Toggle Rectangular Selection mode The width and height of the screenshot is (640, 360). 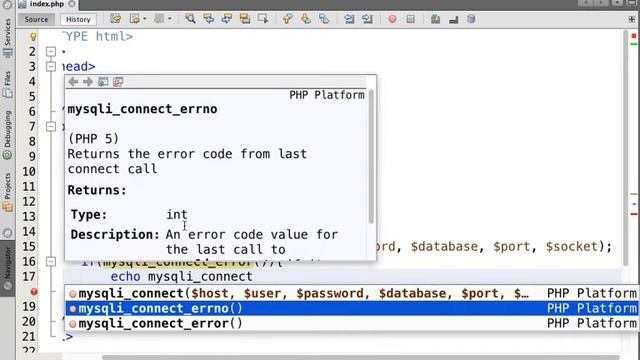[x=263, y=19]
